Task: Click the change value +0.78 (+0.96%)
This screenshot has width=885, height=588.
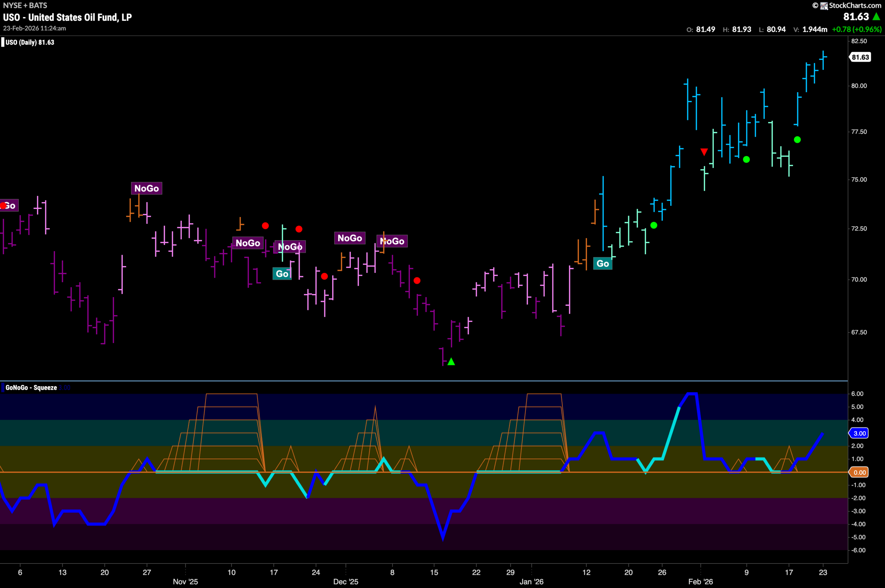Action: click(x=857, y=29)
